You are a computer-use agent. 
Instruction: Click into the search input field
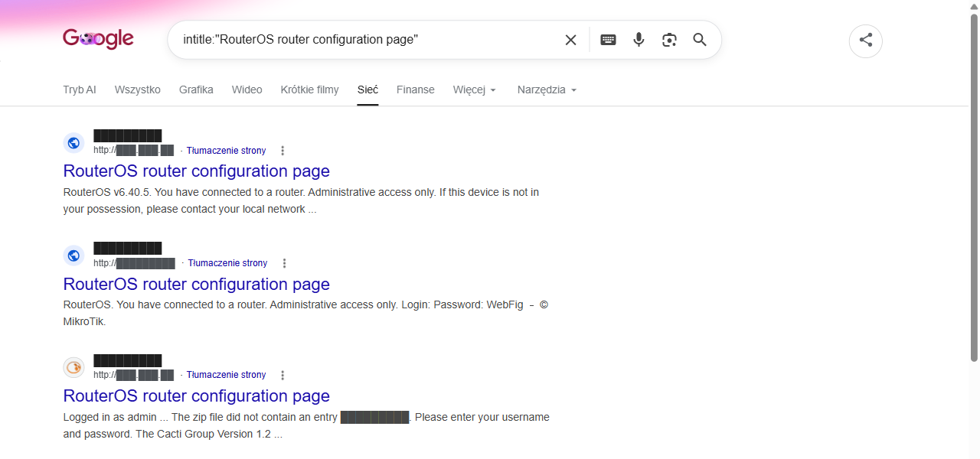(x=367, y=40)
